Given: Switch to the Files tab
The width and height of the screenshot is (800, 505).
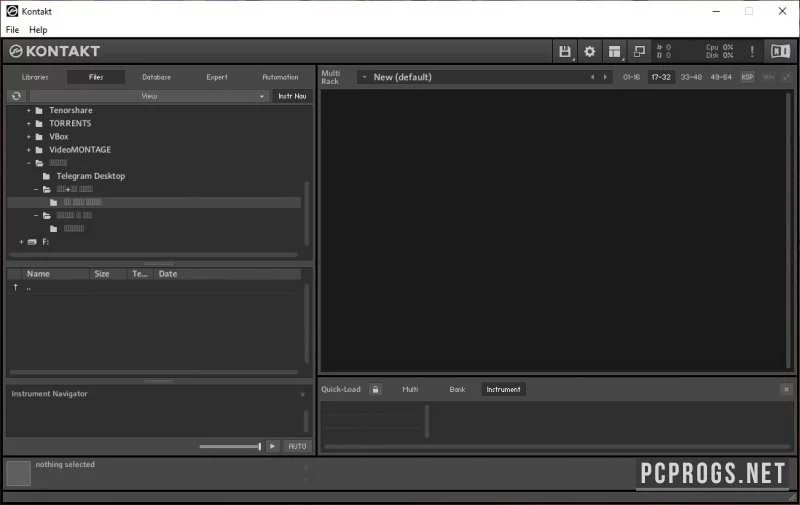Looking at the screenshot, I should pyautogui.click(x=96, y=77).
